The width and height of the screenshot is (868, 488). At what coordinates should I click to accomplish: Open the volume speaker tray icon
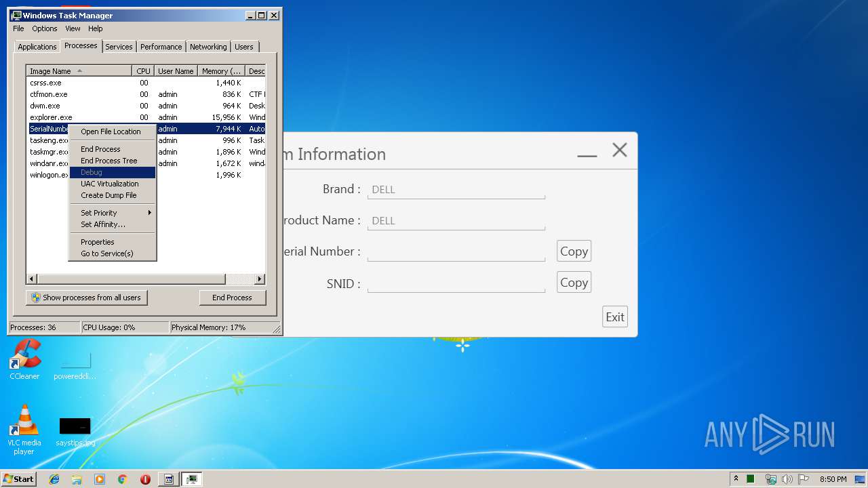click(787, 479)
